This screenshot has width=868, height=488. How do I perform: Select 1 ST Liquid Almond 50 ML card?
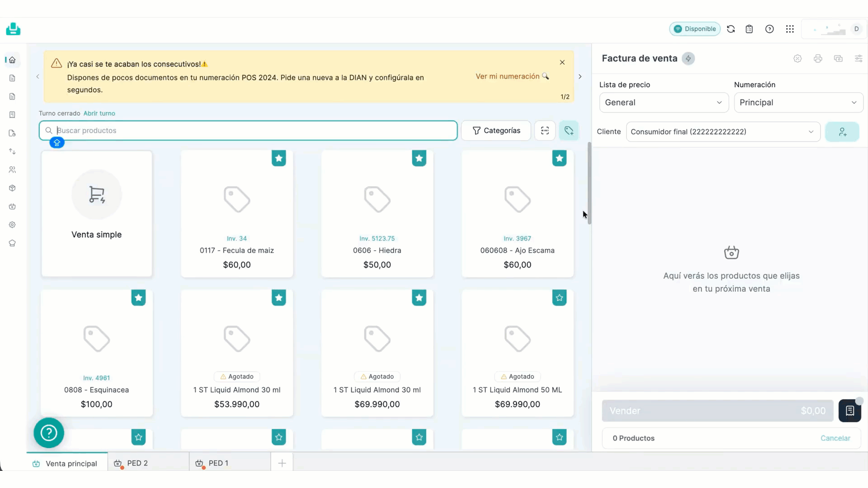coord(518,353)
